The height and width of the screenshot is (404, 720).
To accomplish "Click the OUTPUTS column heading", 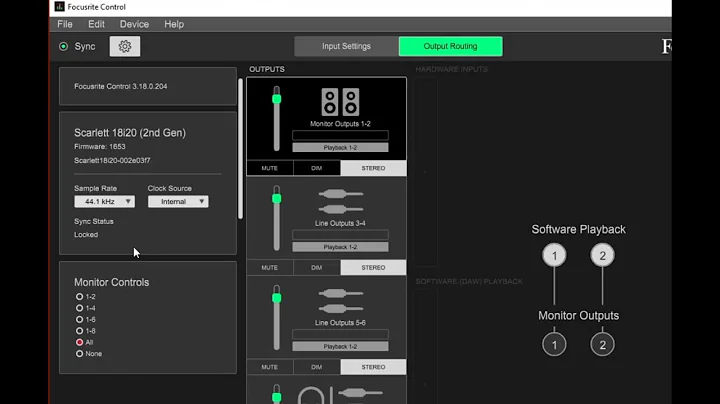I will click(x=267, y=69).
